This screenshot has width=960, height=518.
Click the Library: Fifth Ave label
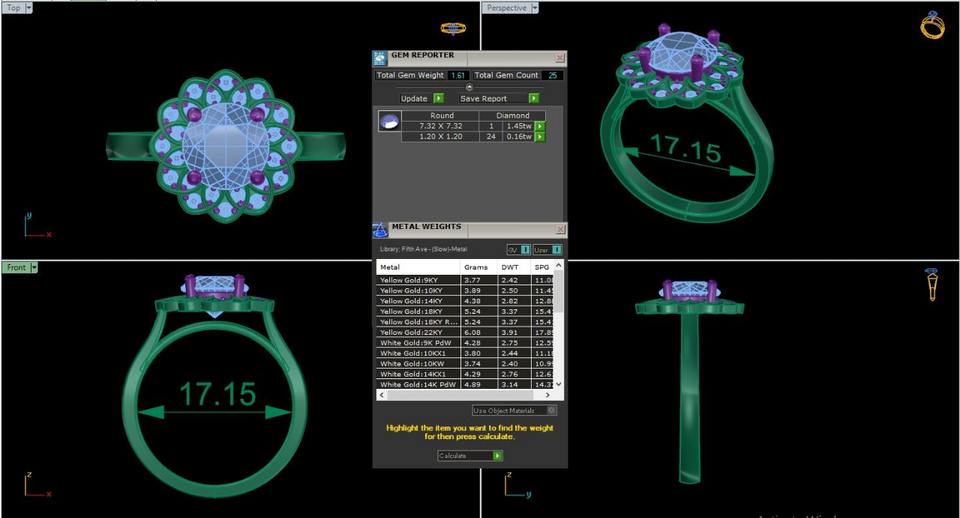[423, 249]
